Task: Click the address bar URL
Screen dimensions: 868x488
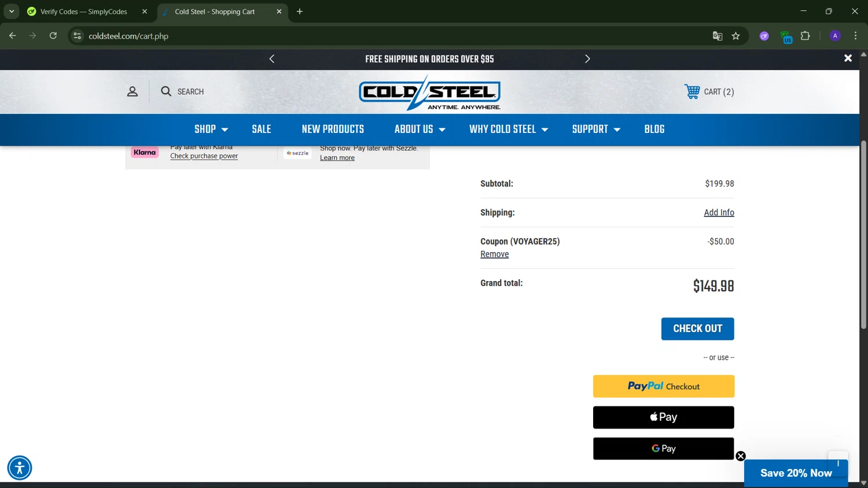Action: click(128, 36)
